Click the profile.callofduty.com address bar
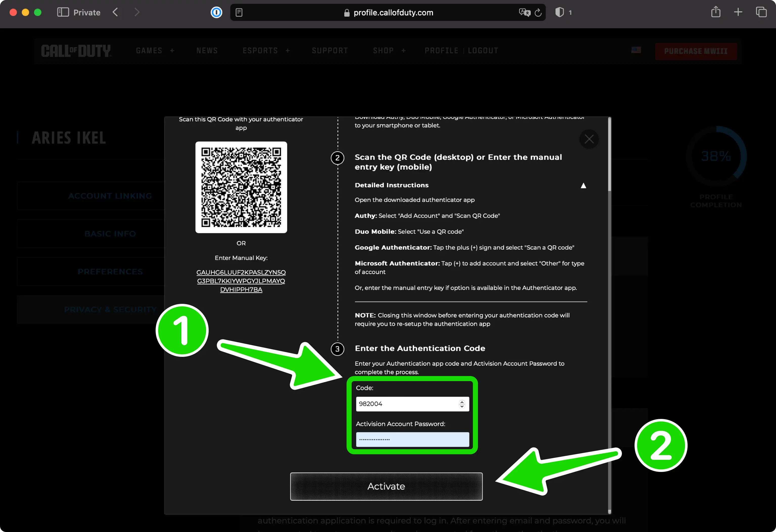The image size is (776, 532). [x=388, y=13]
